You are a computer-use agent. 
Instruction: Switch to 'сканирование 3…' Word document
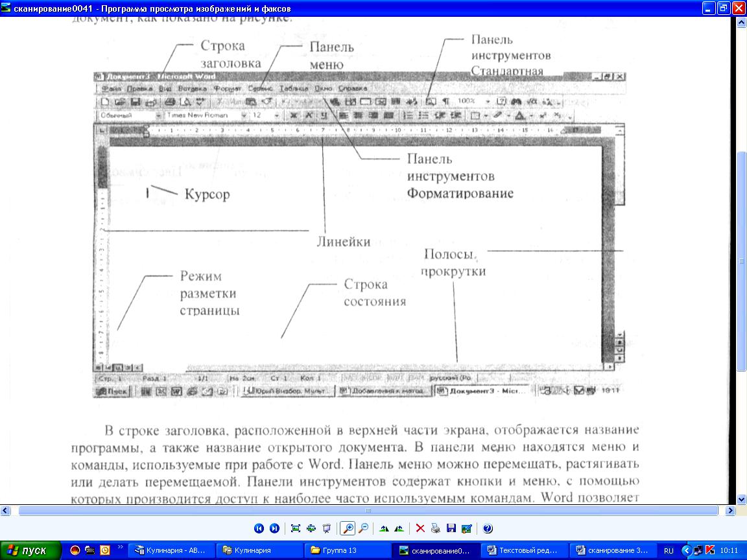pyautogui.click(x=613, y=550)
